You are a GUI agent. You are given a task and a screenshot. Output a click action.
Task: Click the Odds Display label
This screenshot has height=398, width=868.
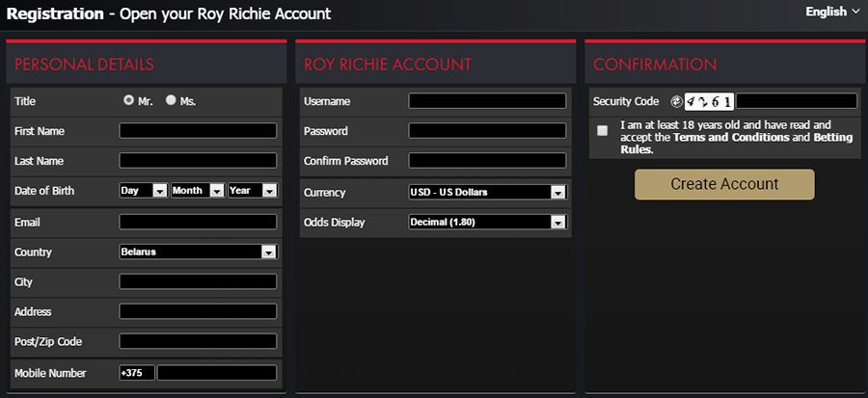point(335,223)
